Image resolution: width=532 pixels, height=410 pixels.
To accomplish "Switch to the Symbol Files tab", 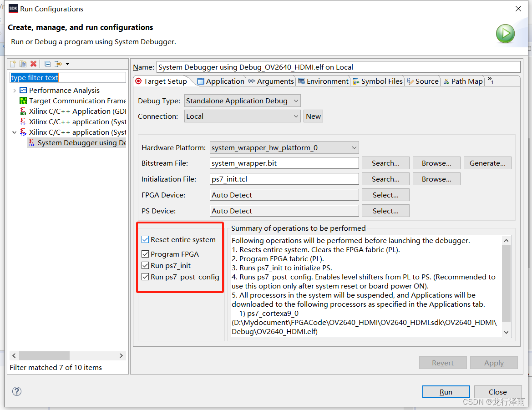I will [x=378, y=81].
